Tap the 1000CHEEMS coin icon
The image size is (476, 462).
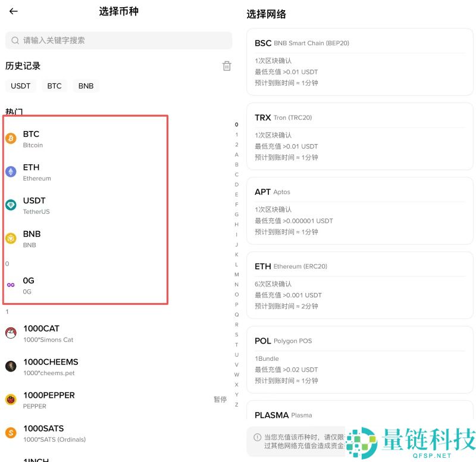tap(11, 366)
